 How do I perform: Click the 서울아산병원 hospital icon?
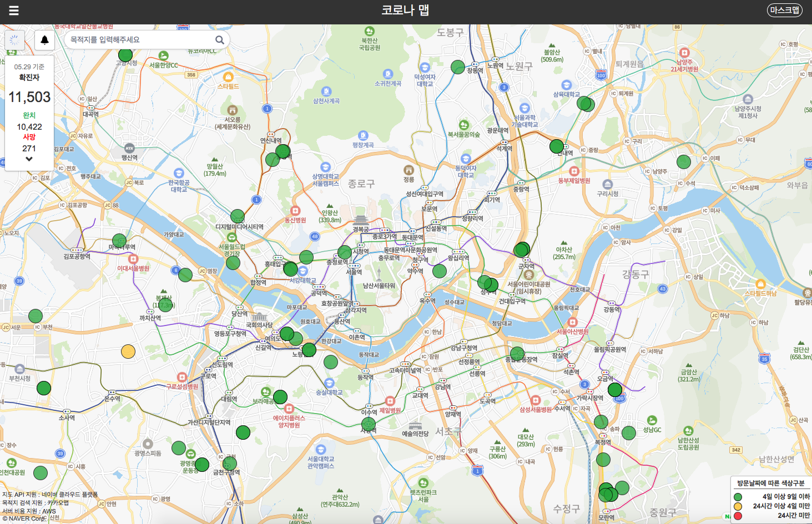(573, 322)
